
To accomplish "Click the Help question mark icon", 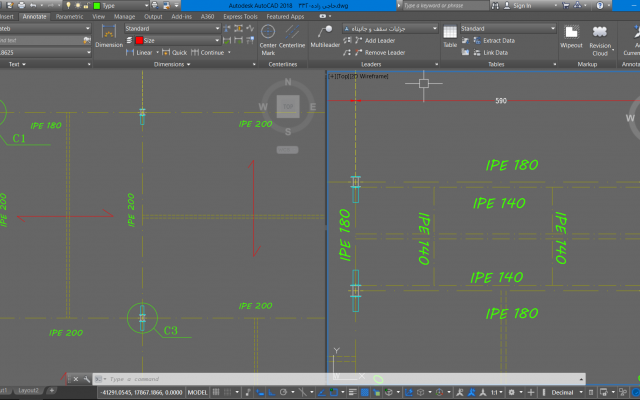I will 600,5.
